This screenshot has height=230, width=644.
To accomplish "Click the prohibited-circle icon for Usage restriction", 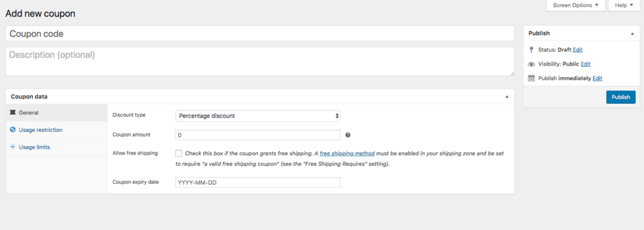I will (x=13, y=130).
